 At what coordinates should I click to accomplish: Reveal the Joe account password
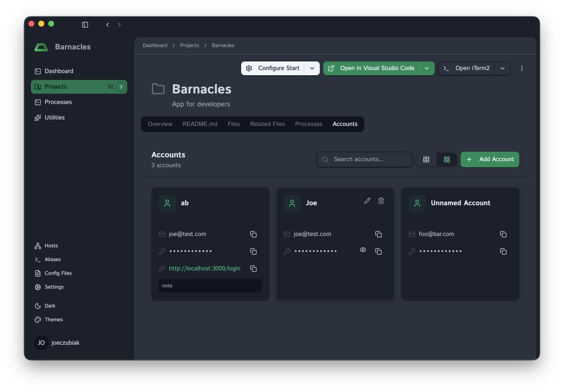363,250
